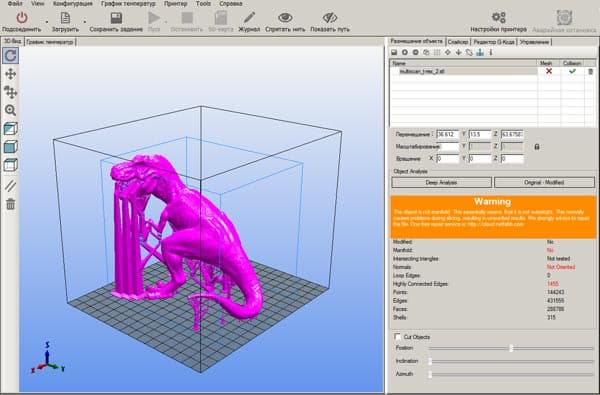This screenshot has height=395, width=600.
Task: Click scale X input field
Action: [448, 147]
